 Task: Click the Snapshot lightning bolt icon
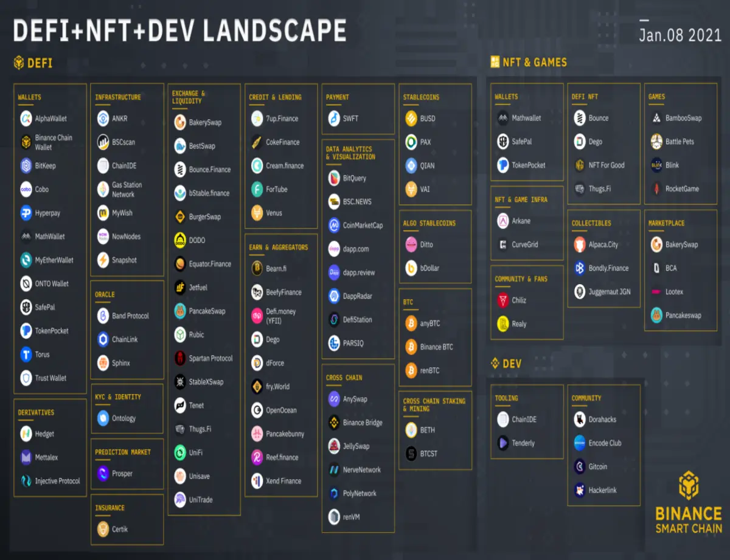103,260
